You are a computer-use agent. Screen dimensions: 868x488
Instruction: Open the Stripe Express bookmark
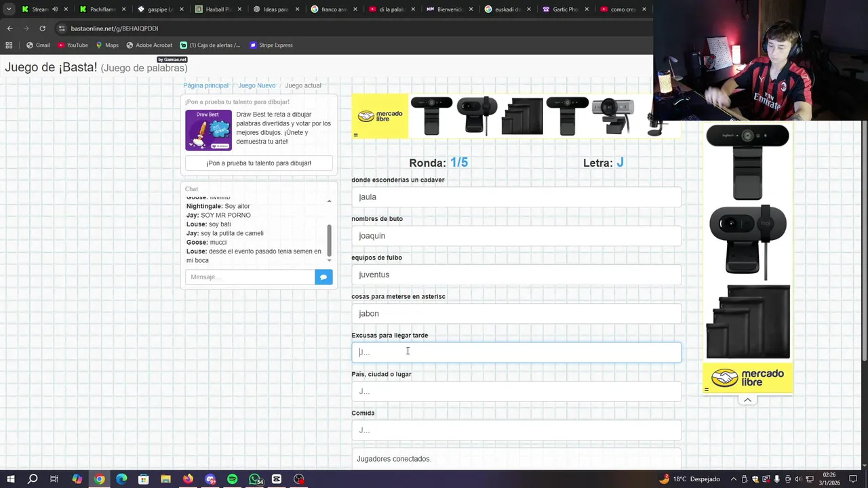pos(271,45)
